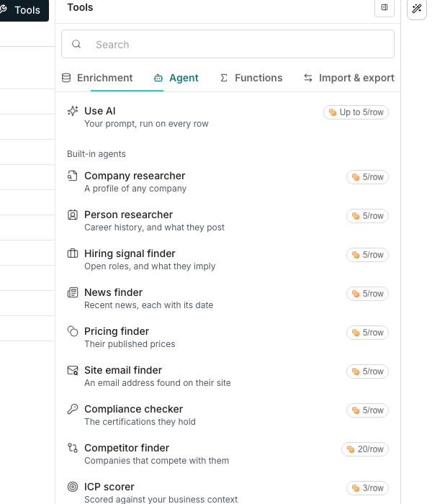Click the Use AI sparkle icon
The width and height of the screenshot is (432, 504).
point(73,111)
